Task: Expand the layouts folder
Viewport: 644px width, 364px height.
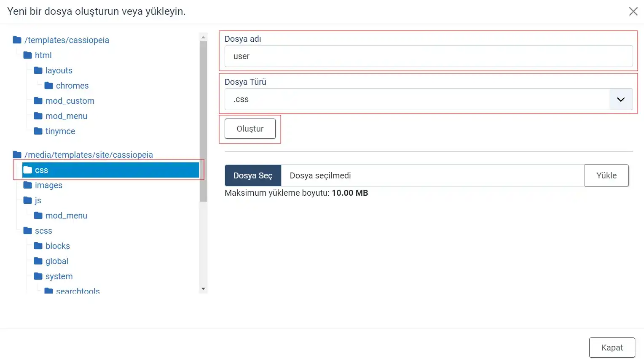Action: click(59, 70)
